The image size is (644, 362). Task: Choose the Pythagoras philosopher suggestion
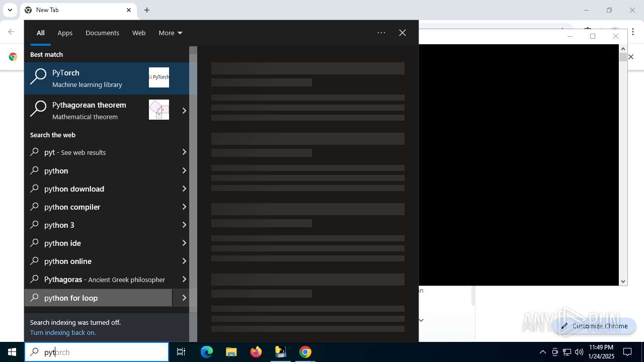(x=98, y=280)
